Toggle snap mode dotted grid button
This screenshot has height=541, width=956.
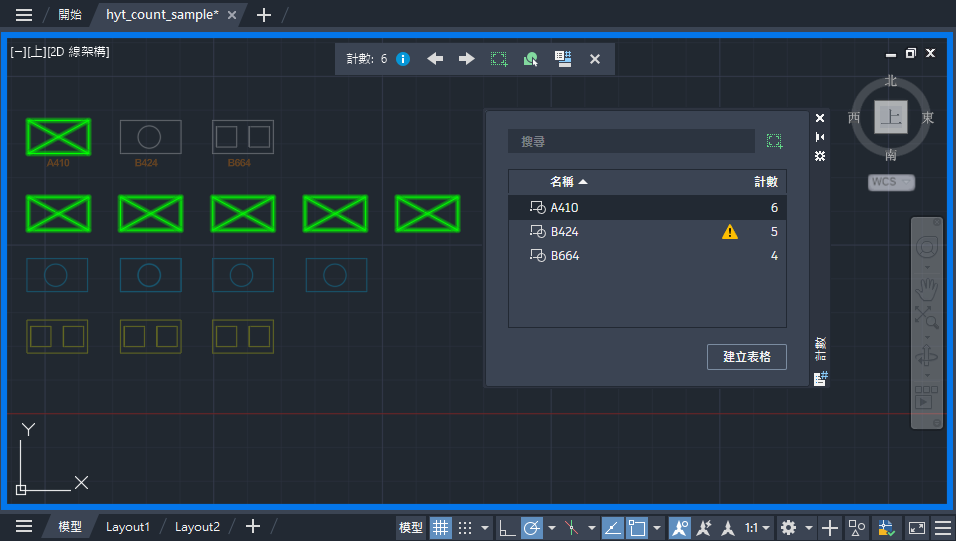click(x=465, y=527)
